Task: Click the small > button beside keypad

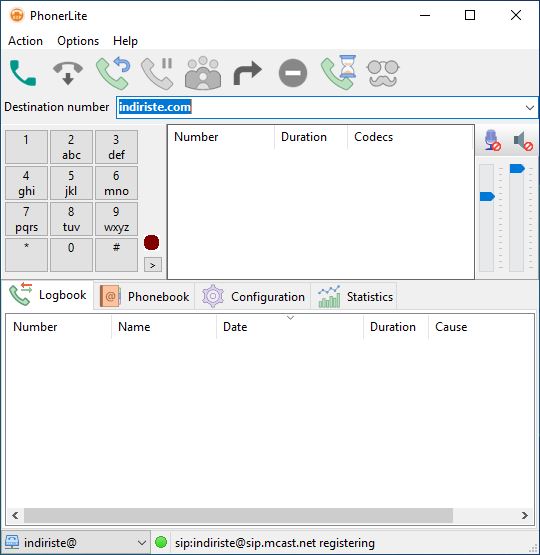Action: 153,265
